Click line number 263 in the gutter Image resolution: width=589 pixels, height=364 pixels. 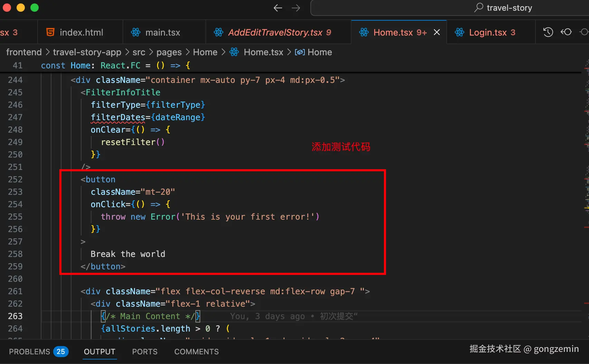(x=15, y=316)
